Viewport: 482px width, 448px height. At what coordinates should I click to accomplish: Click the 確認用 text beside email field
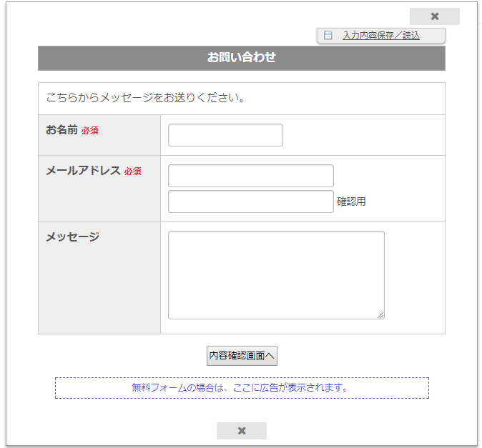pos(351,202)
